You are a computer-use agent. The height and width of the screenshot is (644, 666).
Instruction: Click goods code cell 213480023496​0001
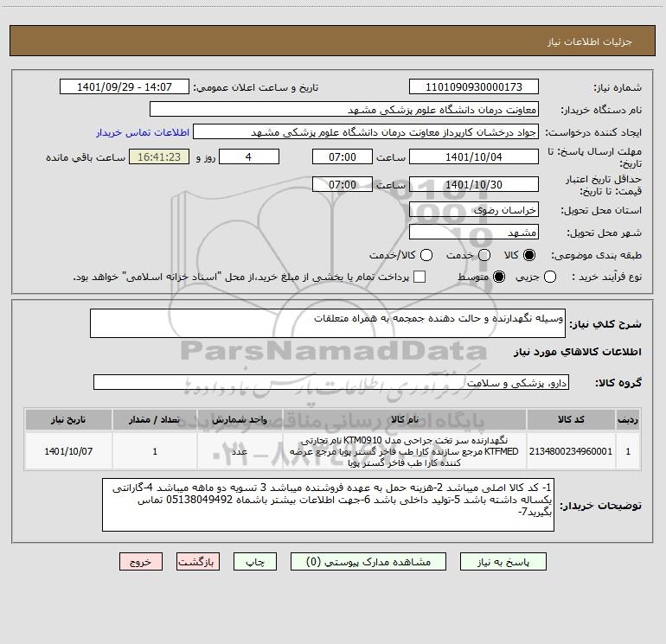pos(571,451)
